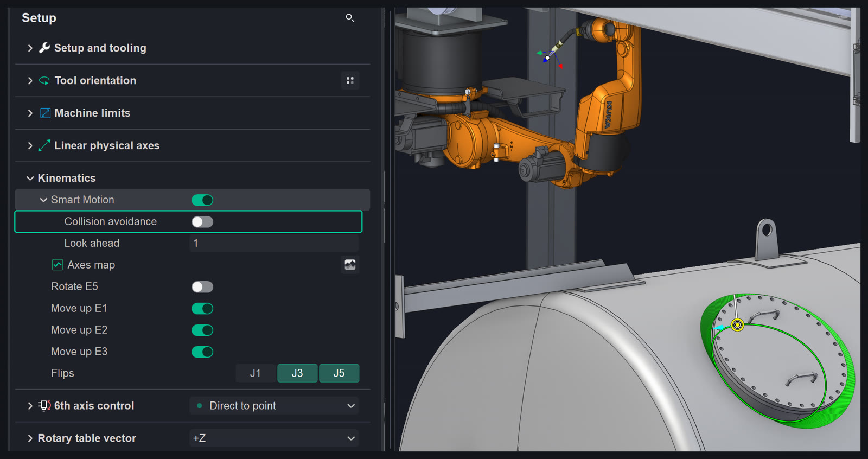Click the wrench icon beside Setup and tooling
The width and height of the screenshot is (868, 459).
pos(44,48)
